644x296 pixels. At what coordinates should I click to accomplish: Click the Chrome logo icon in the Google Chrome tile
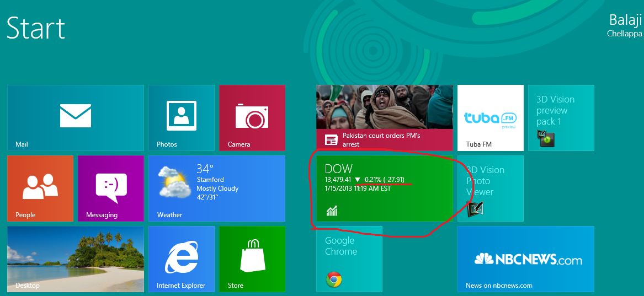334,279
